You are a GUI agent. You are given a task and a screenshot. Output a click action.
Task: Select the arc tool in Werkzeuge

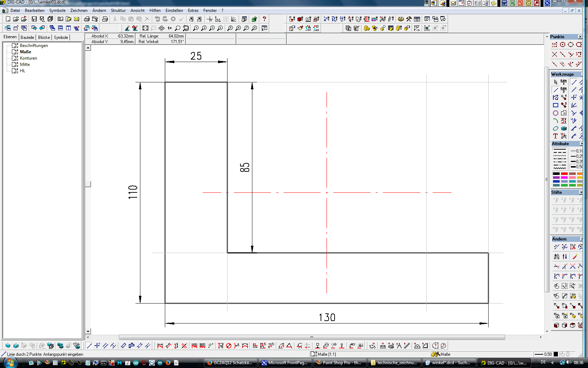[555, 121]
